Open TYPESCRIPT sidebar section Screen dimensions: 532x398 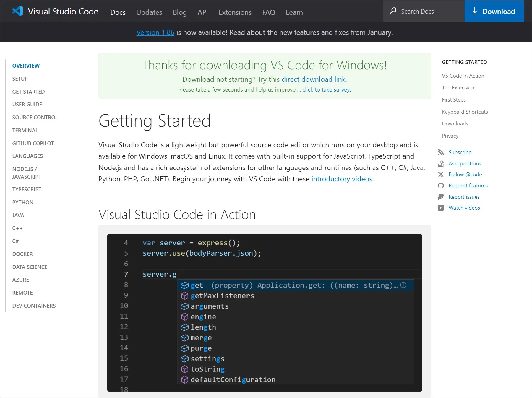(27, 190)
